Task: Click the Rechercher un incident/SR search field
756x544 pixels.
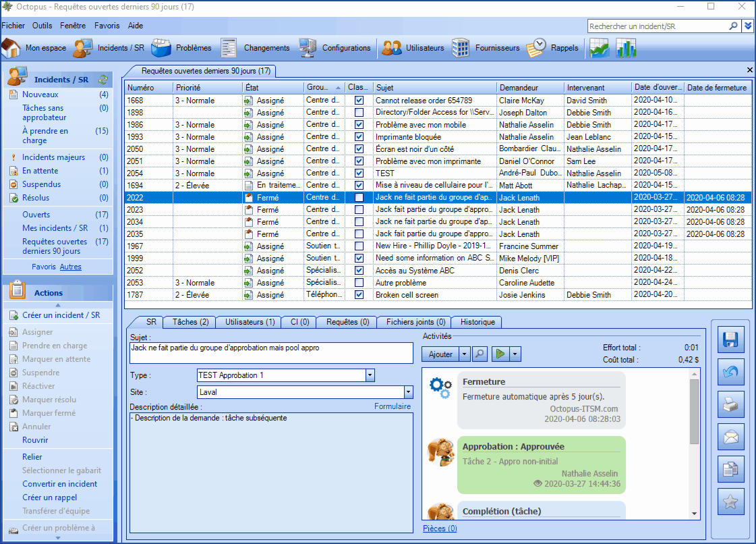Action: click(x=658, y=26)
